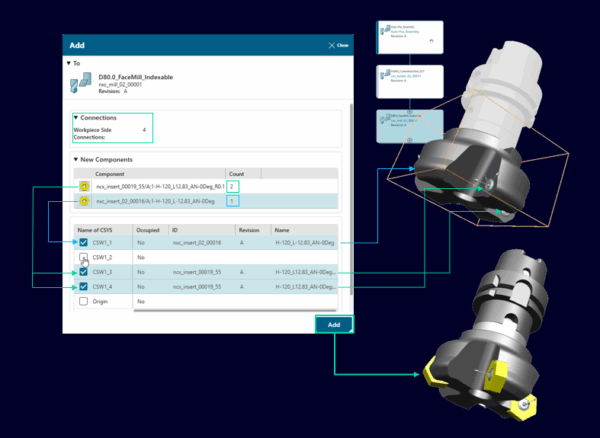The width and height of the screenshot is (600, 438).
Task: Close the Add dialog
Action: point(338,45)
